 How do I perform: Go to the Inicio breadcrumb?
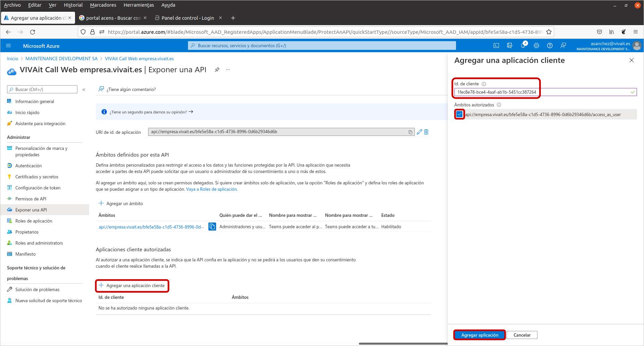(x=13, y=59)
